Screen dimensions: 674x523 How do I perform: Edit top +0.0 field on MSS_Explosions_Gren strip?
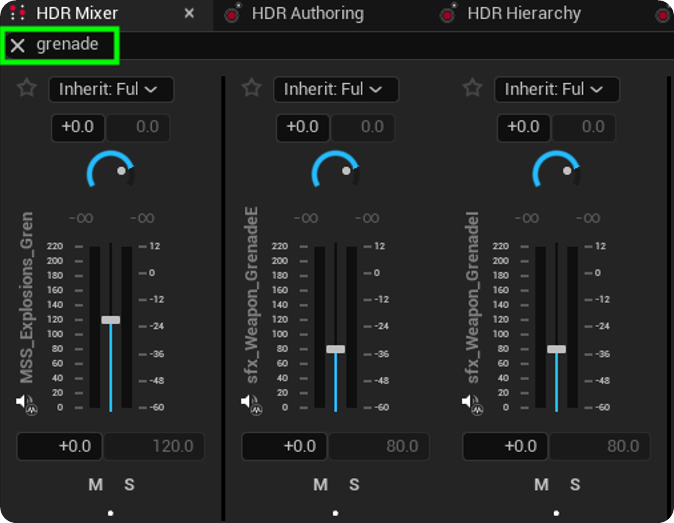click(x=78, y=127)
